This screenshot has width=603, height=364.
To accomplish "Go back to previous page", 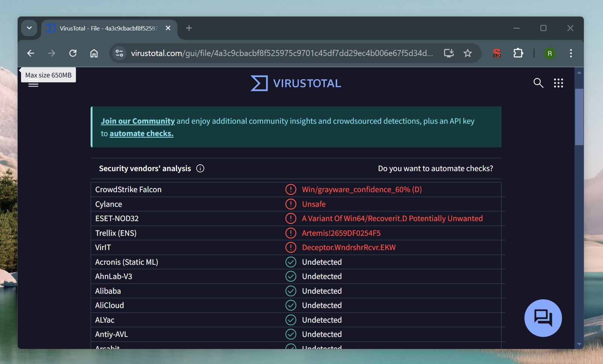I will click(x=31, y=53).
